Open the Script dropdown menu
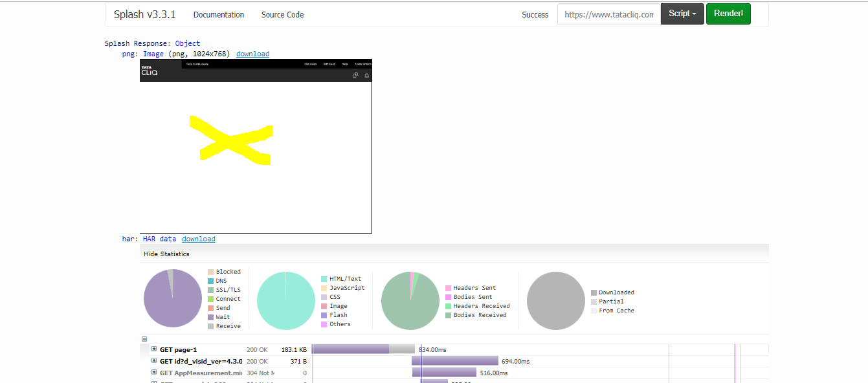The height and width of the screenshot is (383, 868). (682, 14)
